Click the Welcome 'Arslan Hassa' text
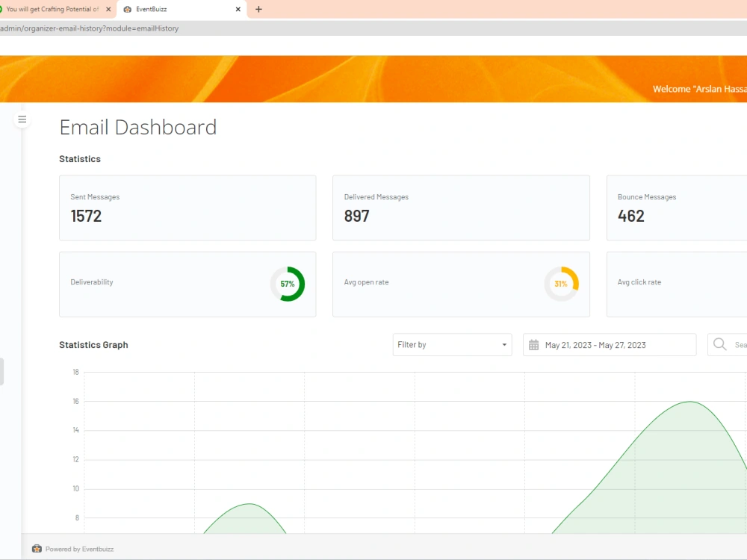 coord(699,89)
